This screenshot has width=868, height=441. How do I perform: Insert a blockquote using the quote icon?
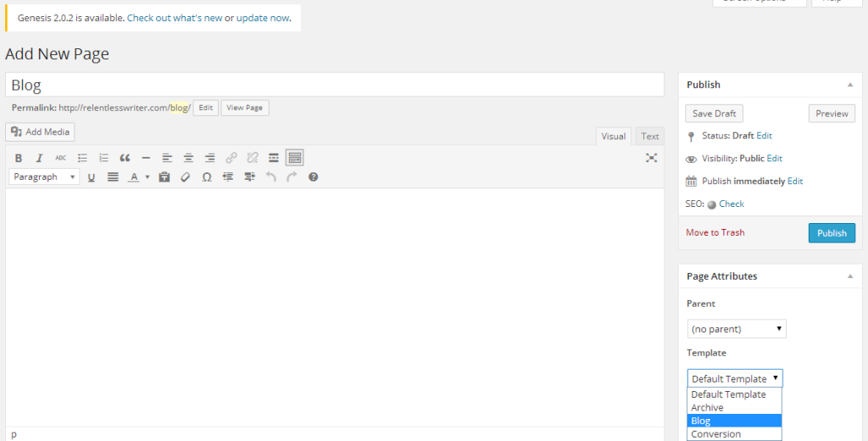click(125, 158)
